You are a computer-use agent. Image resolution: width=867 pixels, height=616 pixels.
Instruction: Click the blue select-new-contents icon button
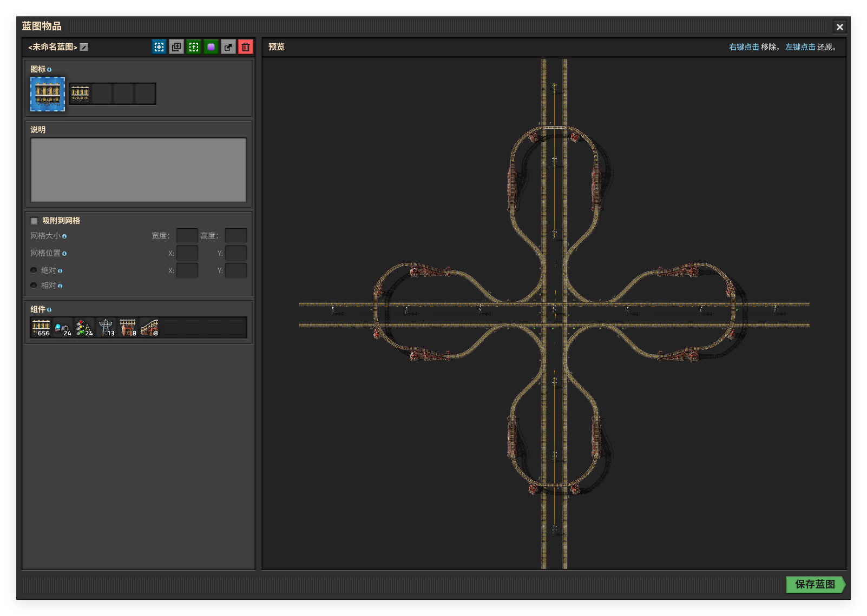click(159, 47)
